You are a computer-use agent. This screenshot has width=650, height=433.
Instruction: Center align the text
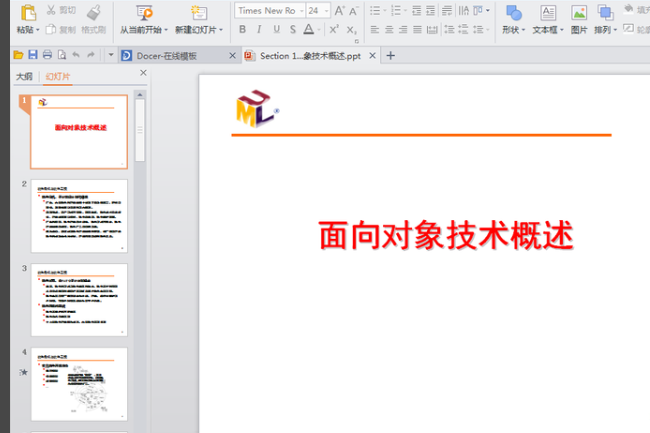[x=389, y=29]
